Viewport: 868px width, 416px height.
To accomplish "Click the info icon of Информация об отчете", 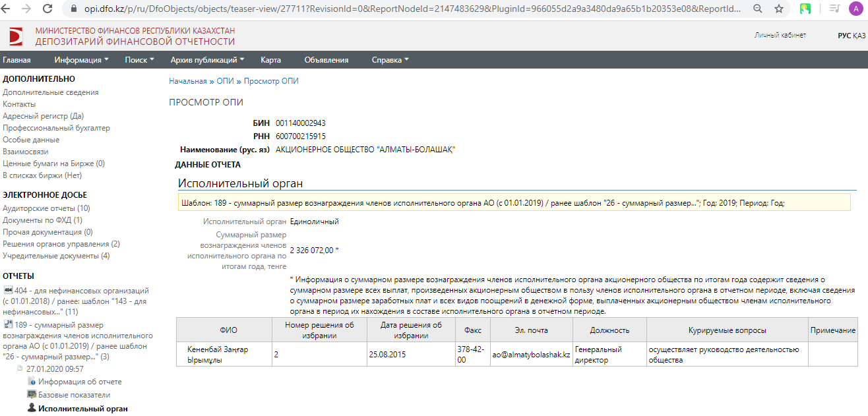I will 32,381.
